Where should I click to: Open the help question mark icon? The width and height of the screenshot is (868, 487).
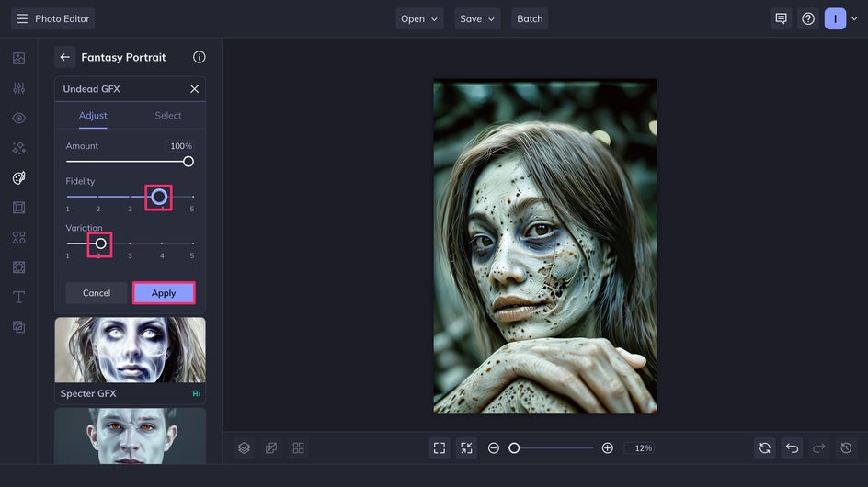(808, 18)
